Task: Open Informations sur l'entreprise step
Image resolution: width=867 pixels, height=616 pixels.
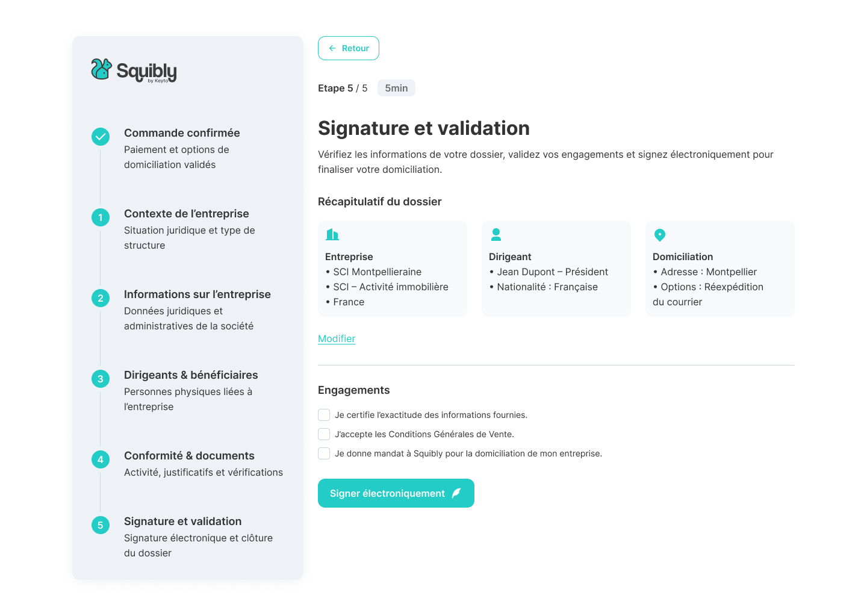Action: (x=197, y=294)
